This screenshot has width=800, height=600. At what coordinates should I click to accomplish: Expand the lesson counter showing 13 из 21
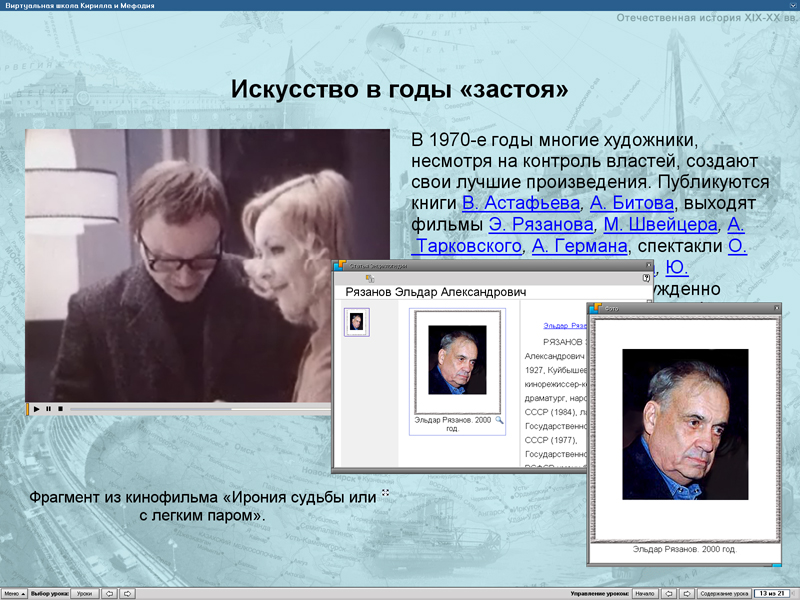[x=770, y=592]
